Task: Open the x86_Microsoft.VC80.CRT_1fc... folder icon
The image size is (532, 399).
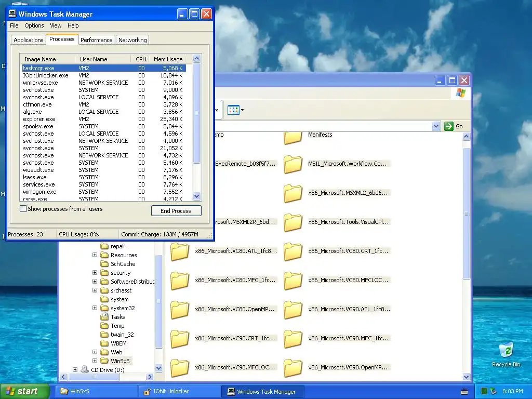Action: (293, 252)
